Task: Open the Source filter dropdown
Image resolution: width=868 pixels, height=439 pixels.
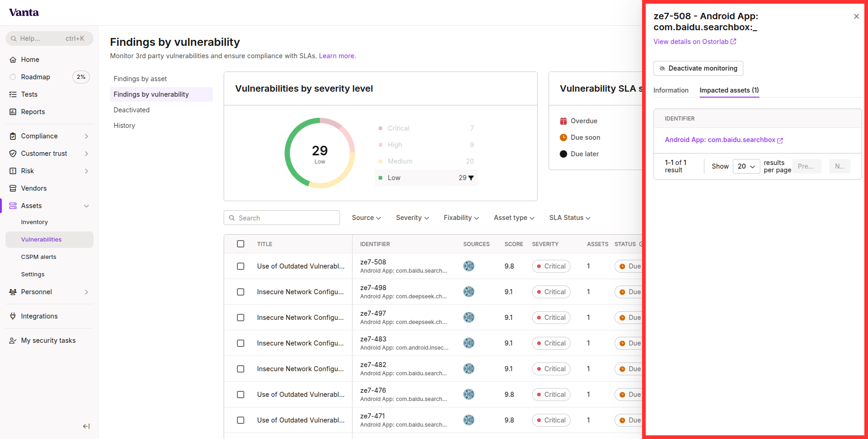Action: [x=366, y=218]
